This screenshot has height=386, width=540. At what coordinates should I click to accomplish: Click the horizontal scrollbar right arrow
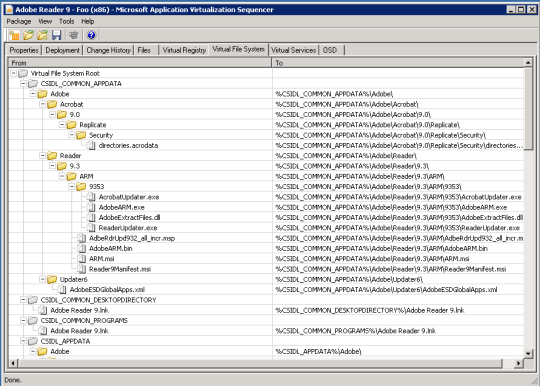[519, 363]
